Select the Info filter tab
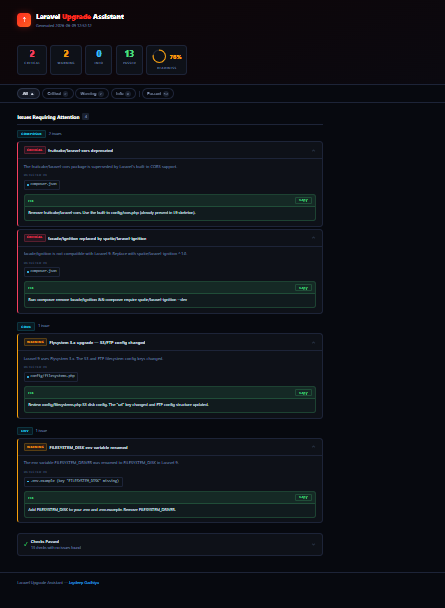The height and width of the screenshot is (608, 445). [x=123, y=93]
